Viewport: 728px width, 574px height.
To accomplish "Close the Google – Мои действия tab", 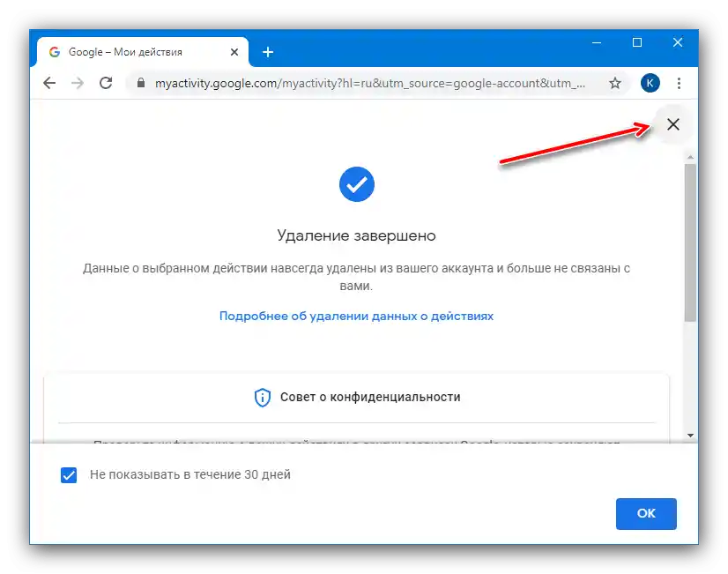I will (234, 52).
